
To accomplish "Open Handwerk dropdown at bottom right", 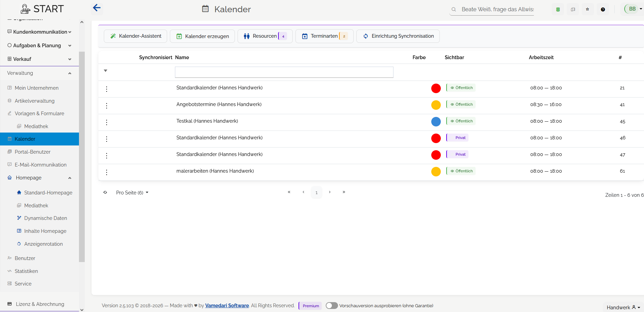I will pos(623,307).
